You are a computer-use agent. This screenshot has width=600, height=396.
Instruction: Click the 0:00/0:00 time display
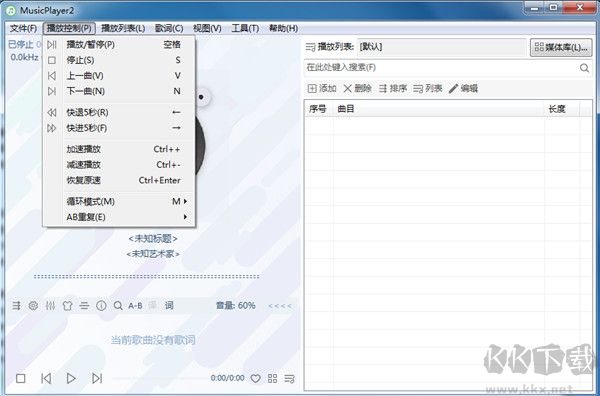(227, 378)
